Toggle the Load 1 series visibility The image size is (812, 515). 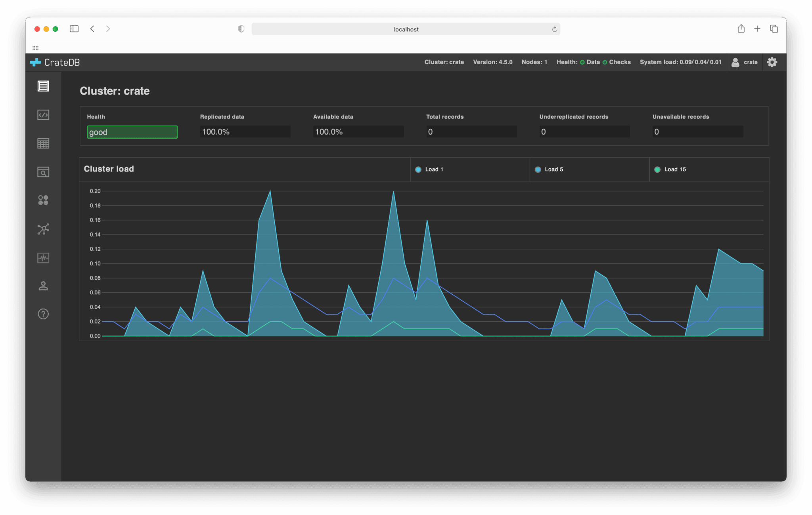tap(429, 170)
